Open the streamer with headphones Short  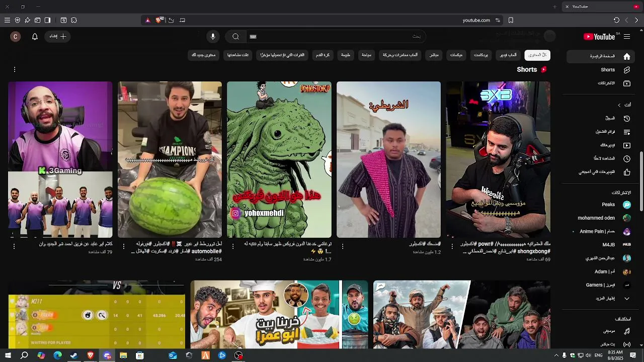(498, 159)
